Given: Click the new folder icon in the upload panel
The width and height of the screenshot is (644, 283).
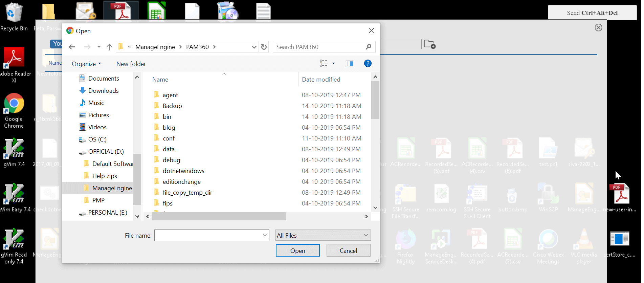Looking at the screenshot, I should click(x=430, y=44).
